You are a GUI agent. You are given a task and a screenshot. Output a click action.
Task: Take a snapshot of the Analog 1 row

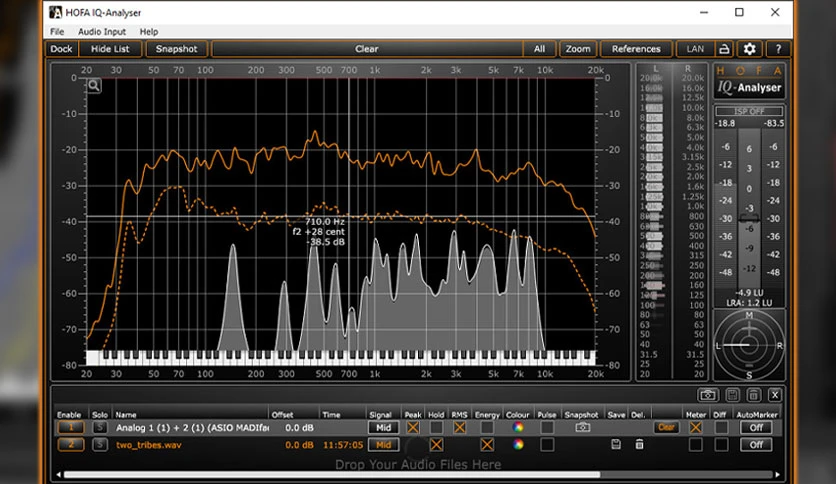click(x=583, y=427)
